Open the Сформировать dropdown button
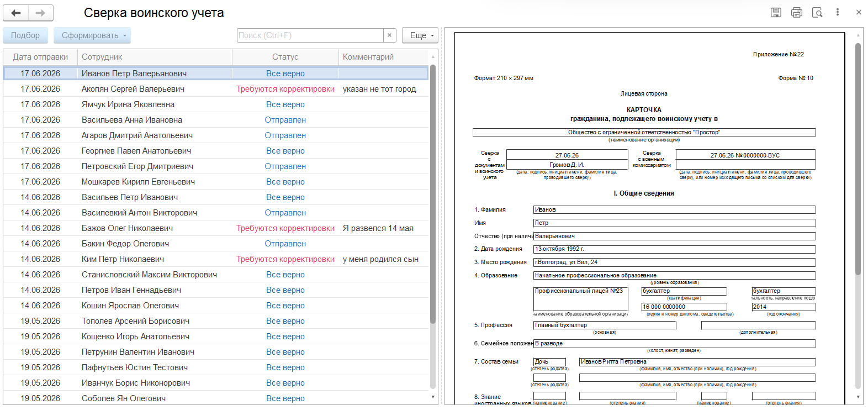868x410 pixels. click(92, 35)
